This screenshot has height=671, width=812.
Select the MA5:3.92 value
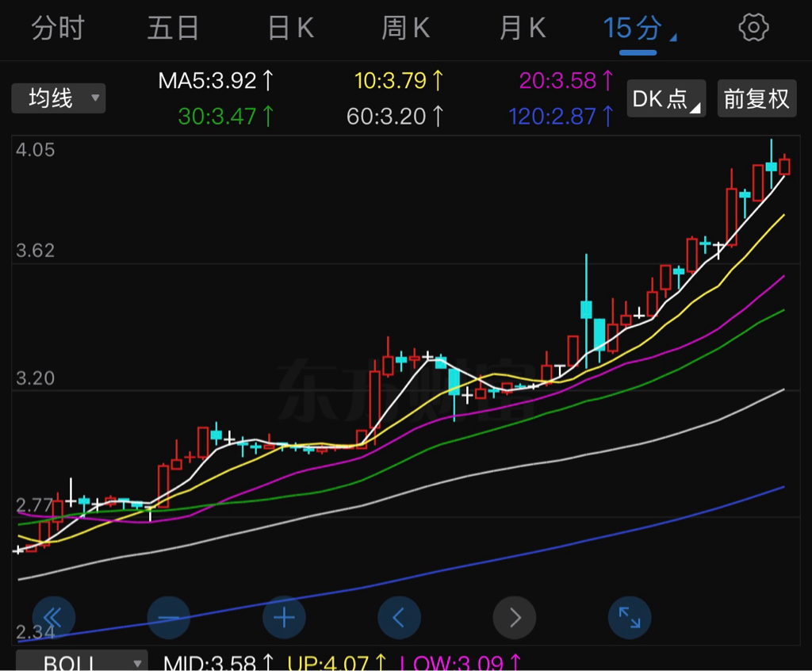[216, 81]
